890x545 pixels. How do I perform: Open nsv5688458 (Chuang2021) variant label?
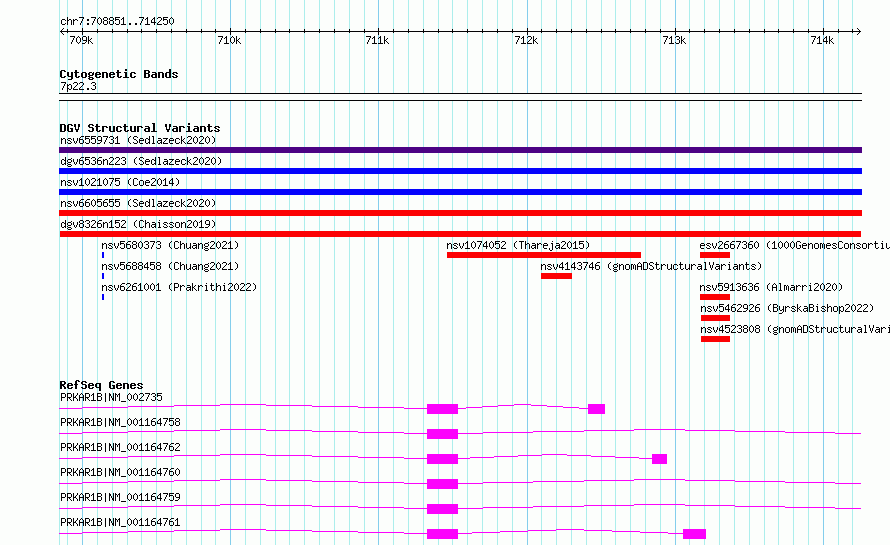[170, 266]
